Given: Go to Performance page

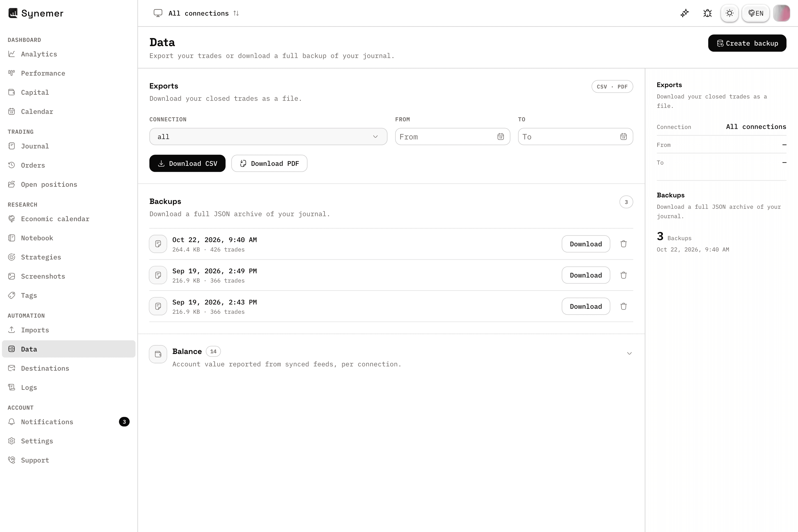Looking at the screenshot, I should tap(69, 73).
